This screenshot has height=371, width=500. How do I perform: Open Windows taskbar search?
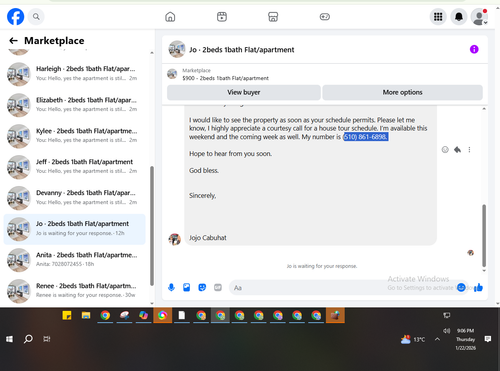28,339
